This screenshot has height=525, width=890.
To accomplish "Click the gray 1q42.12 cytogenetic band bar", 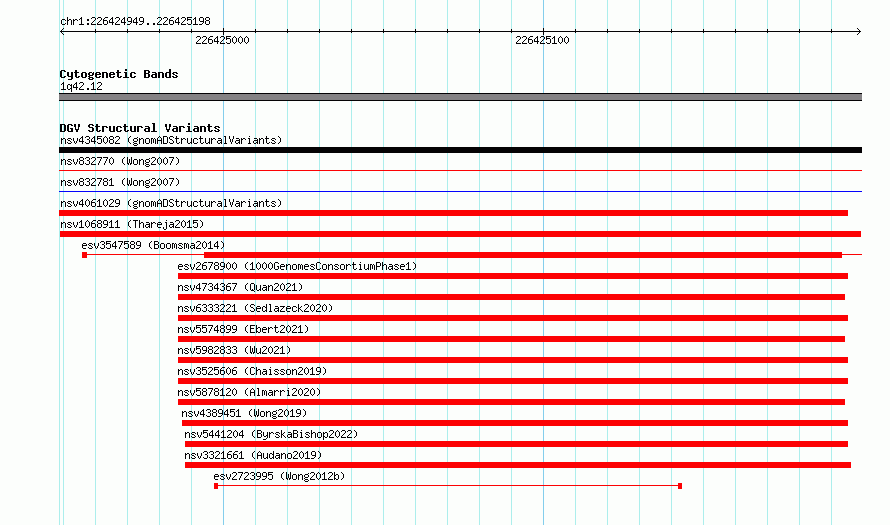I will [x=460, y=97].
